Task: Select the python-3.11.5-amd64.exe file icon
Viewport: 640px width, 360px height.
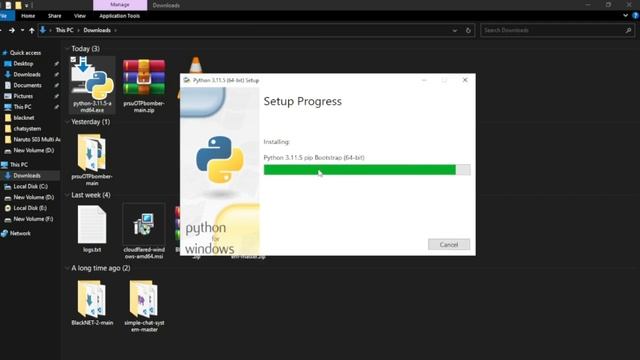Action: [92, 80]
